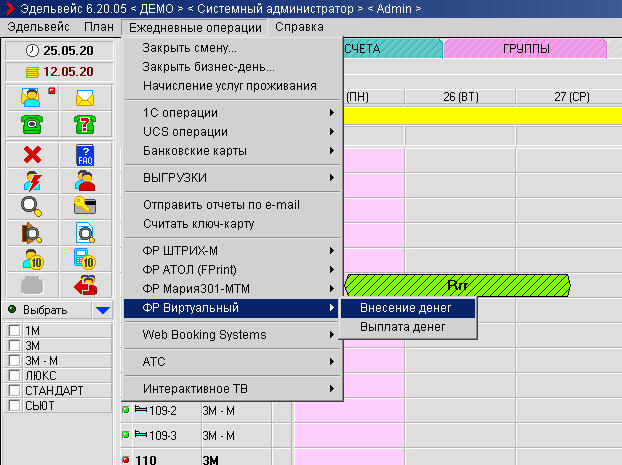622x465 pixels.
Task: Enable the СТАНДАРТ room type checkbox
Action: 14,390
